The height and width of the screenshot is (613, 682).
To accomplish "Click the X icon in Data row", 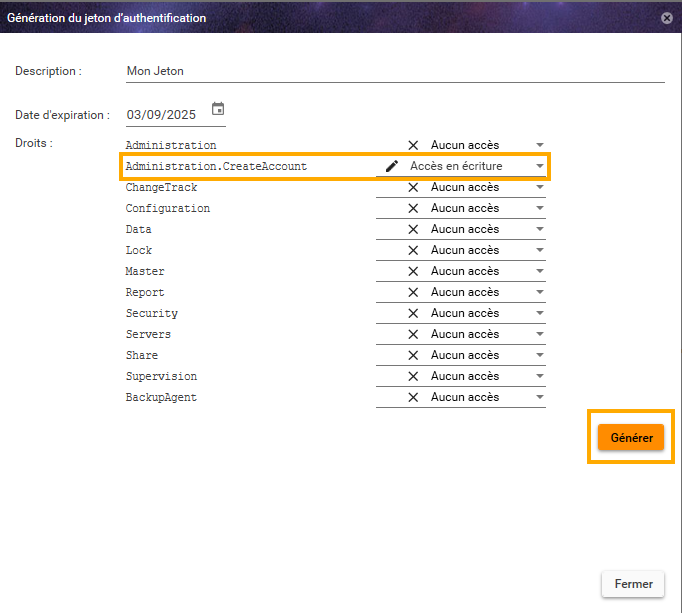I will [413, 229].
